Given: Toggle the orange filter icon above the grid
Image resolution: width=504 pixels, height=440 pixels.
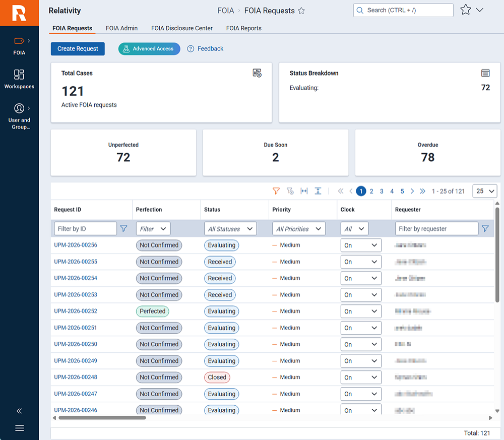Looking at the screenshot, I should [276, 191].
